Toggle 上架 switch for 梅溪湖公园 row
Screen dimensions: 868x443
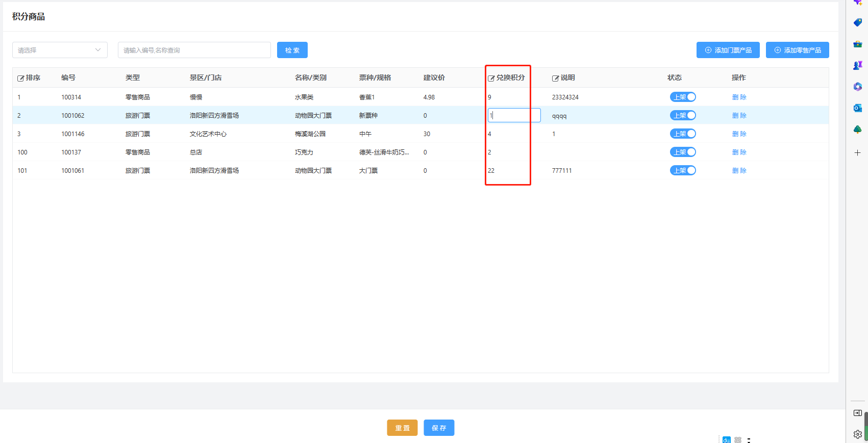click(x=683, y=134)
